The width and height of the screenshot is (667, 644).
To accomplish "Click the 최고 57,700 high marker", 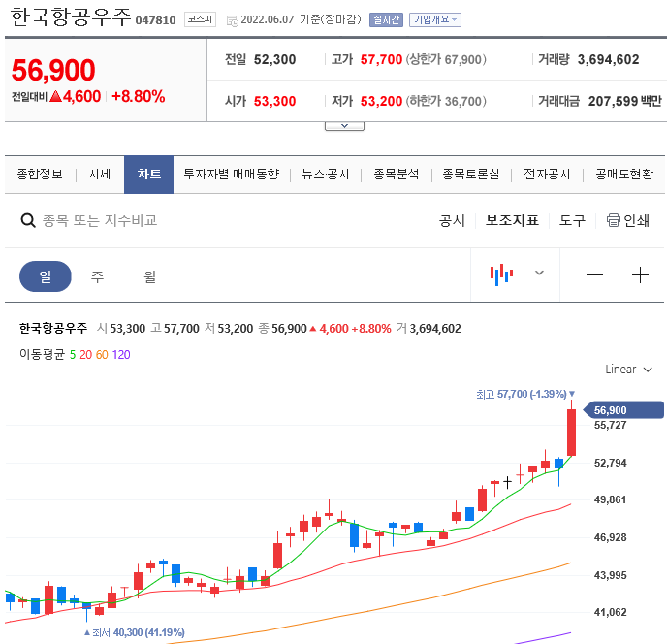I will tap(525, 394).
